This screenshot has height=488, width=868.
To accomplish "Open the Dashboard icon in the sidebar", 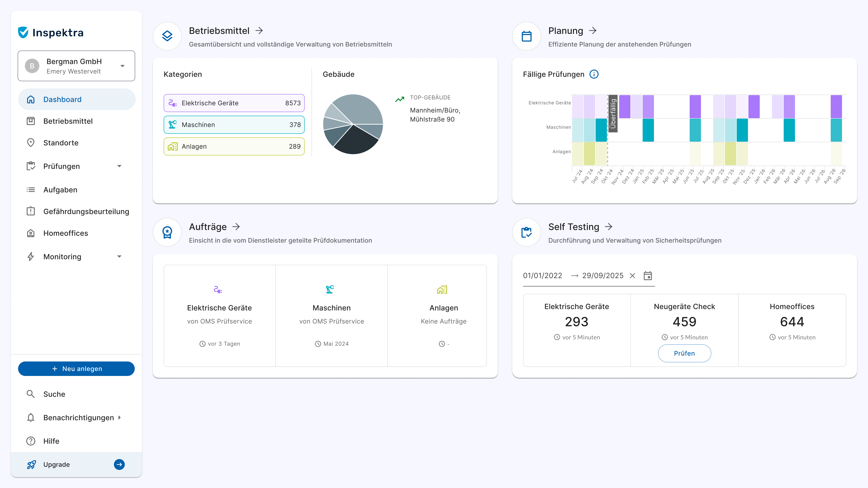I will coord(31,99).
